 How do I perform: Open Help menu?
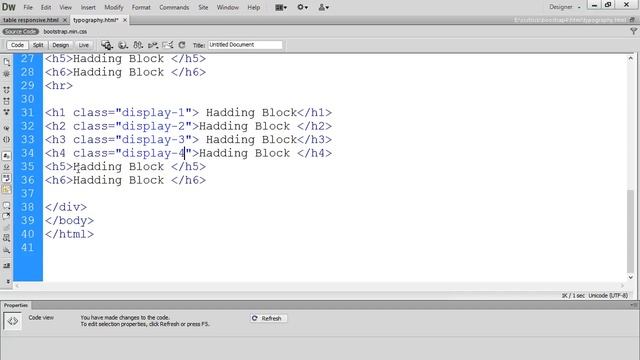pyautogui.click(x=253, y=7)
